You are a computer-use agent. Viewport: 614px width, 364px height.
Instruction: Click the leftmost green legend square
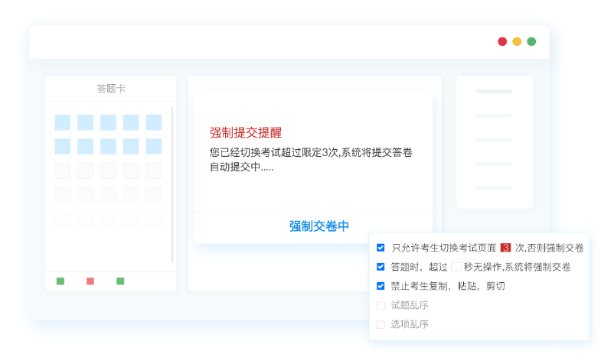(60, 281)
